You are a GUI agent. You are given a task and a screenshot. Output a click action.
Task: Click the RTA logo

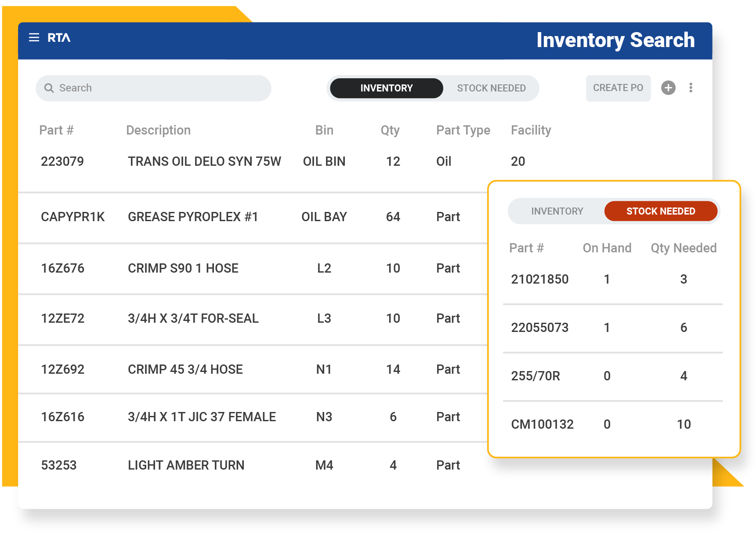tap(59, 38)
